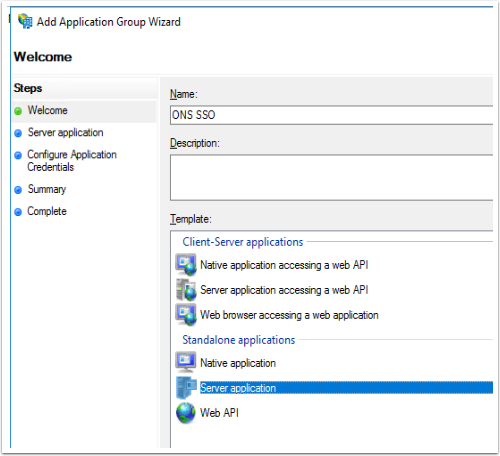The height and width of the screenshot is (456, 500).
Task: Click the Web API globe icon
Action: point(186,413)
